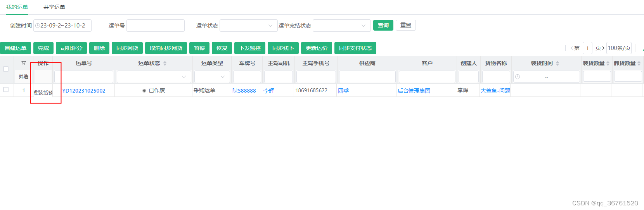Click the 查询 search button
Image resolution: width=644 pixels, height=210 pixels.
(x=383, y=25)
